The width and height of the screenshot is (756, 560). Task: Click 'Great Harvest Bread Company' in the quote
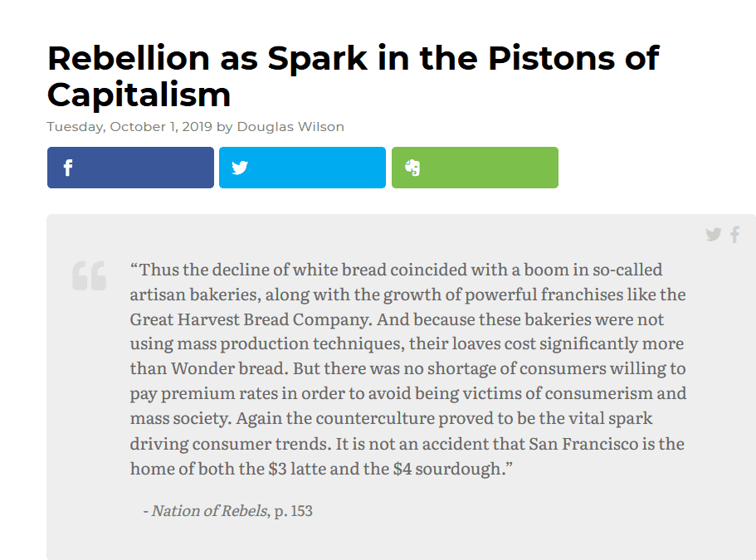point(251,319)
